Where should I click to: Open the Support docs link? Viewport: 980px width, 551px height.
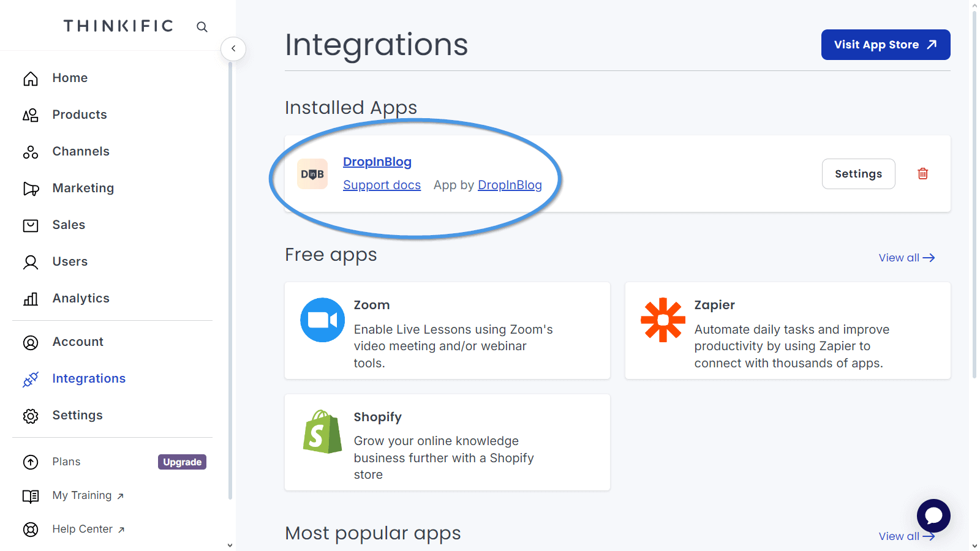coord(382,185)
